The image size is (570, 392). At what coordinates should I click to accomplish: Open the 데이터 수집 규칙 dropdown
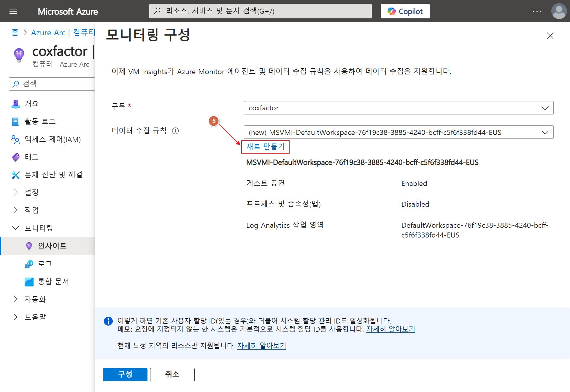tap(398, 132)
